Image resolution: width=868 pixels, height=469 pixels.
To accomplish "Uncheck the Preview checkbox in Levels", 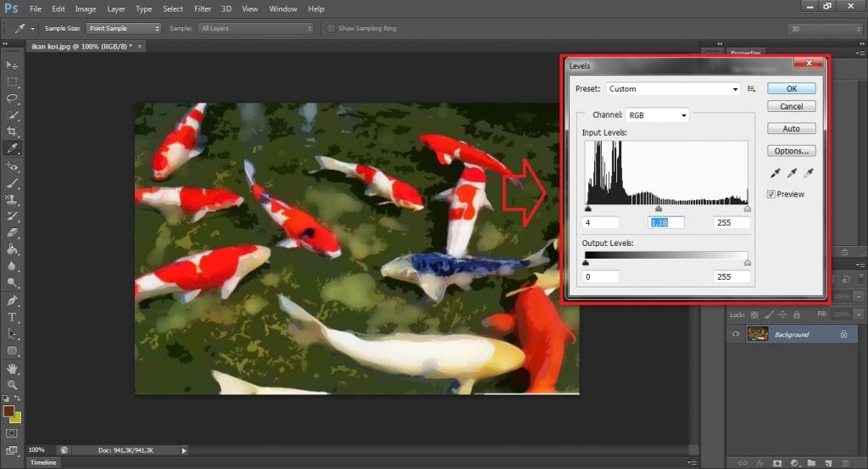I will pyautogui.click(x=771, y=194).
